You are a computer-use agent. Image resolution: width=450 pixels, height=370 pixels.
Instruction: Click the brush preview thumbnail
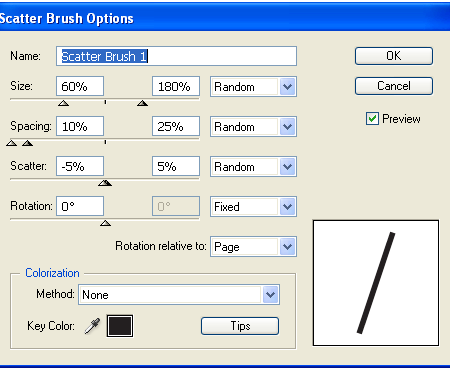[376, 283]
